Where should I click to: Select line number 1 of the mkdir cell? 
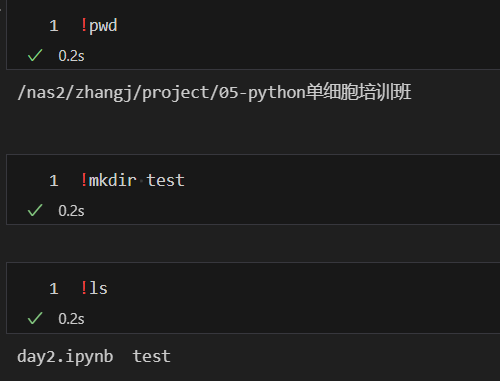tap(54, 181)
